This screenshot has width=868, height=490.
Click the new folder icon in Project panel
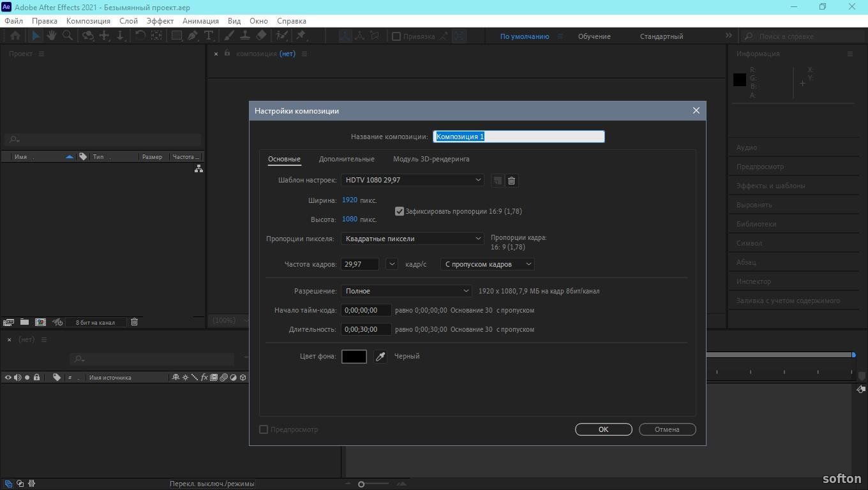[x=24, y=322]
